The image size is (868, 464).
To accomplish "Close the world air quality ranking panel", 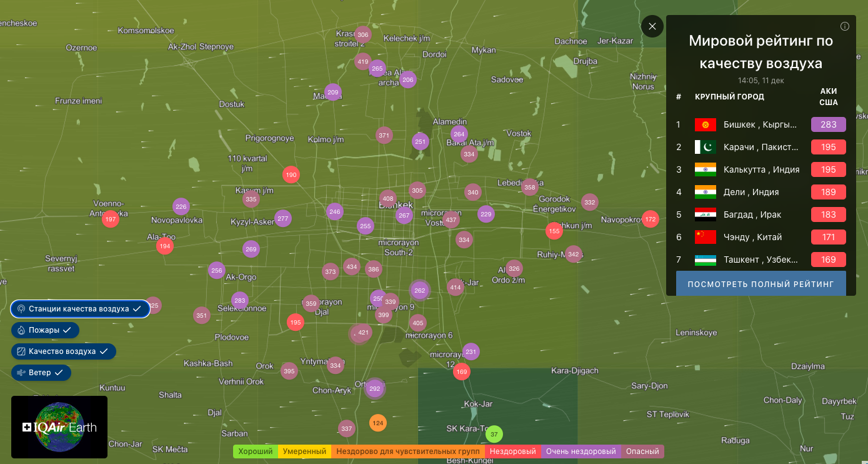I will click(652, 26).
